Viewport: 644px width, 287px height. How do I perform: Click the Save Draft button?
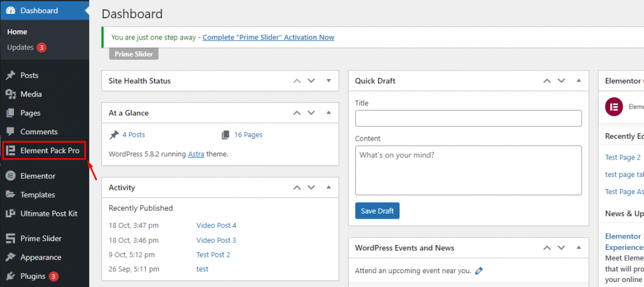pos(377,211)
